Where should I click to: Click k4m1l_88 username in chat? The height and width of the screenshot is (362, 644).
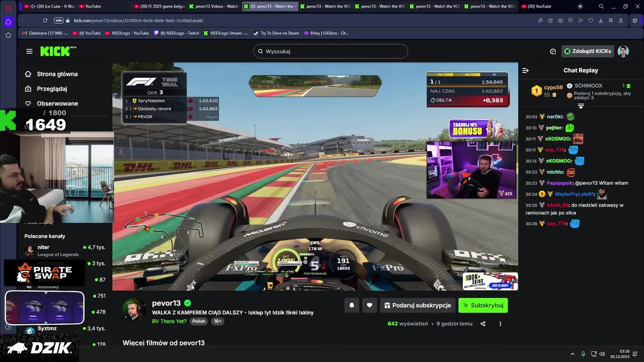pyautogui.click(x=557, y=205)
